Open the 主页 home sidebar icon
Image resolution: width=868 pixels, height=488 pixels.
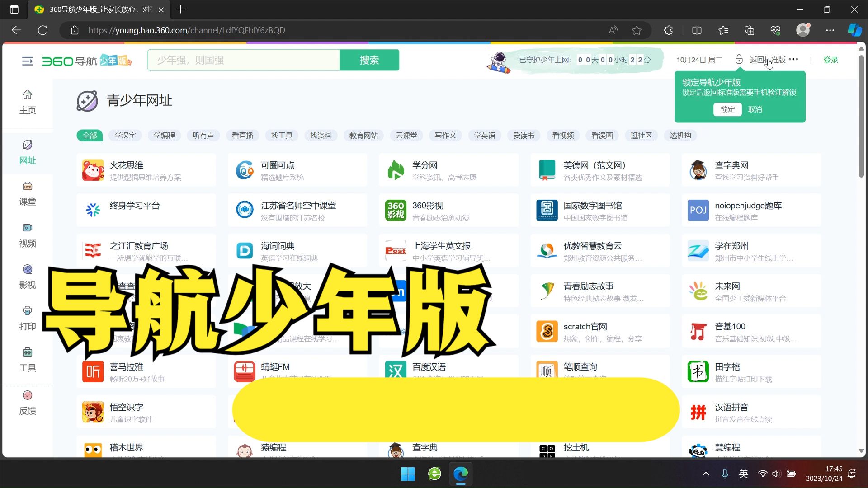click(x=27, y=94)
